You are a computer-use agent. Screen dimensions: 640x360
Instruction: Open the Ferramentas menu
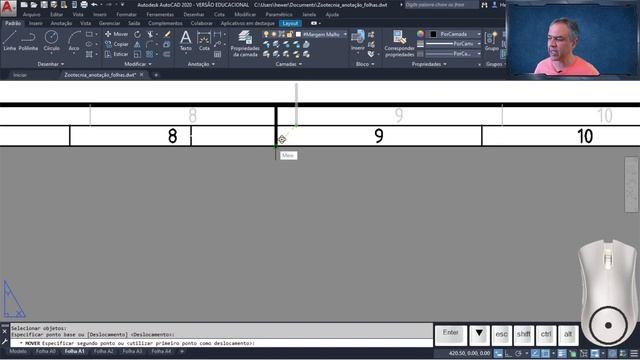160,14
